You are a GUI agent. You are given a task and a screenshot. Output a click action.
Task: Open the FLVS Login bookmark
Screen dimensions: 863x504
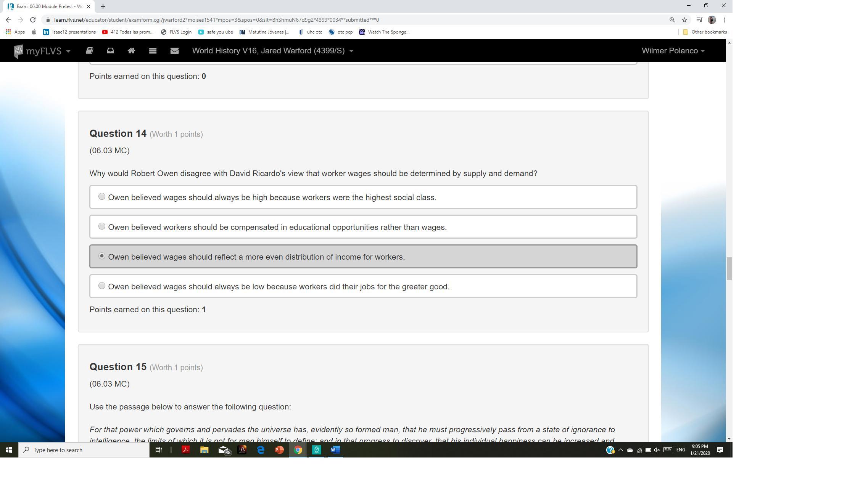pyautogui.click(x=176, y=32)
